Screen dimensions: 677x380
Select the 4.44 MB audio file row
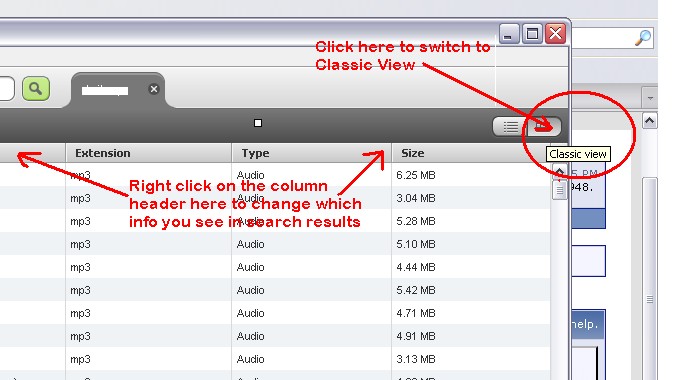tap(275, 267)
